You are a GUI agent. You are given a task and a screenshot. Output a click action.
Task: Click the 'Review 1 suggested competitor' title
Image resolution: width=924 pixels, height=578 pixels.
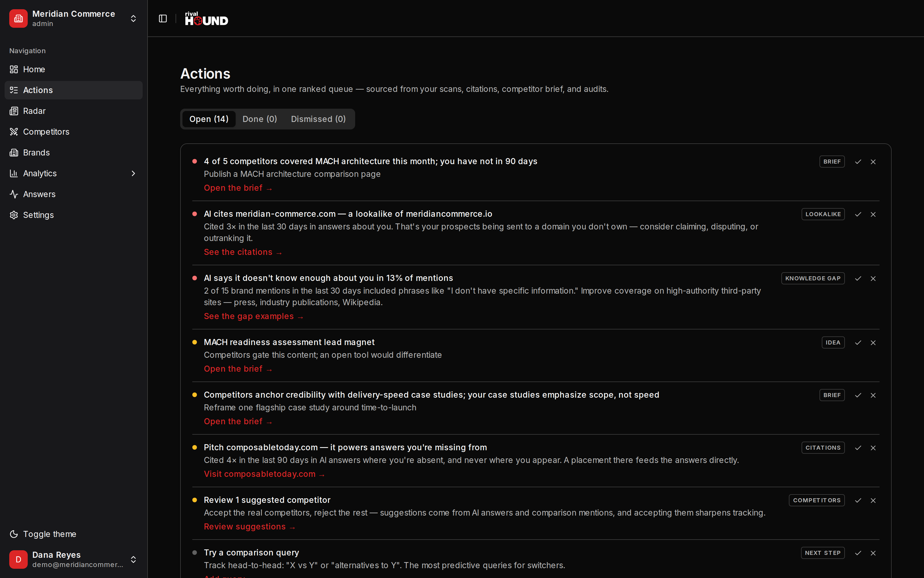click(267, 500)
